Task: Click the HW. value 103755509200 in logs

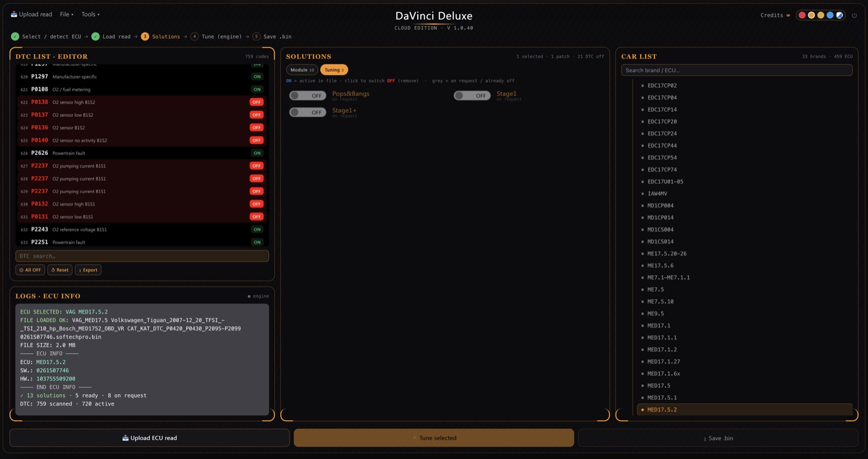Action: 56,379
